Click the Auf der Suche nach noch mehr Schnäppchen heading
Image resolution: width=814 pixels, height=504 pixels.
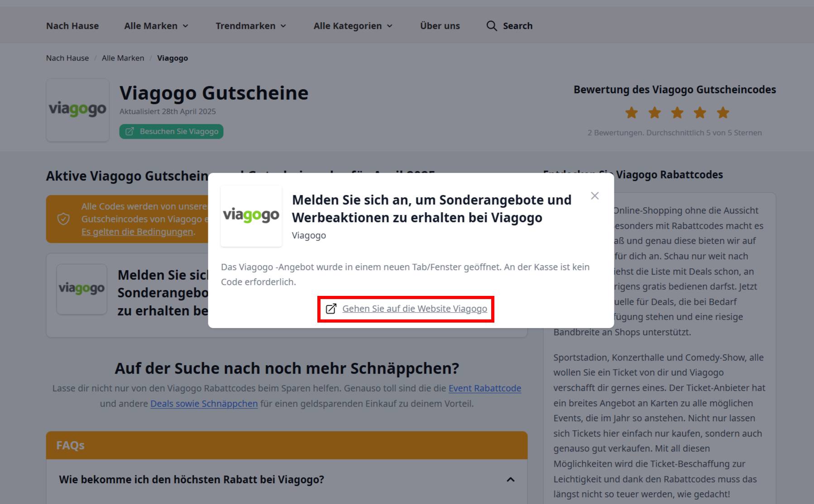tap(287, 368)
